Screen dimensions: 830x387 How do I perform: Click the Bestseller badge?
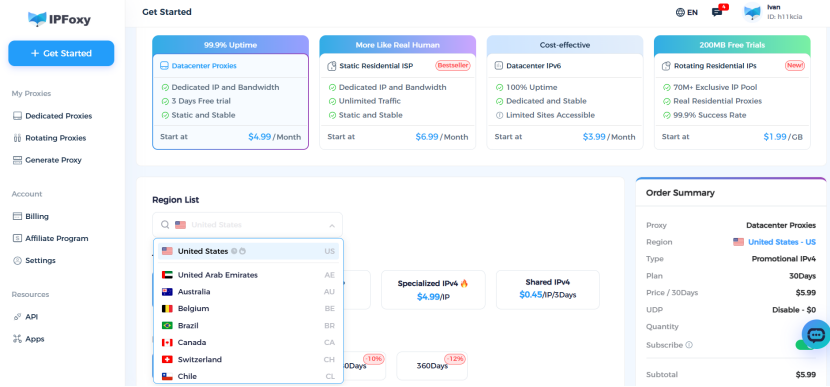tap(453, 66)
